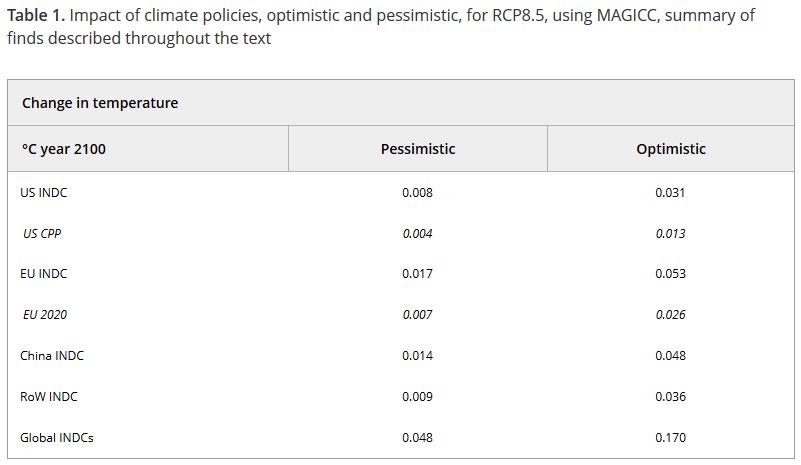The height and width of the screenshot is (465, 801).
Task: Click the EU 2020 row label
Action: (45, 314)
